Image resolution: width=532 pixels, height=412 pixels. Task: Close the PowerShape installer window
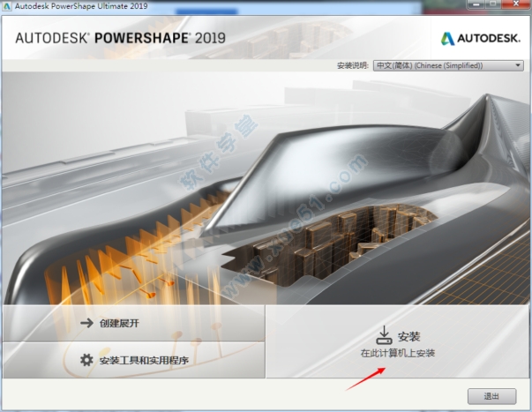pyautogui.click(x=516, y=4)
